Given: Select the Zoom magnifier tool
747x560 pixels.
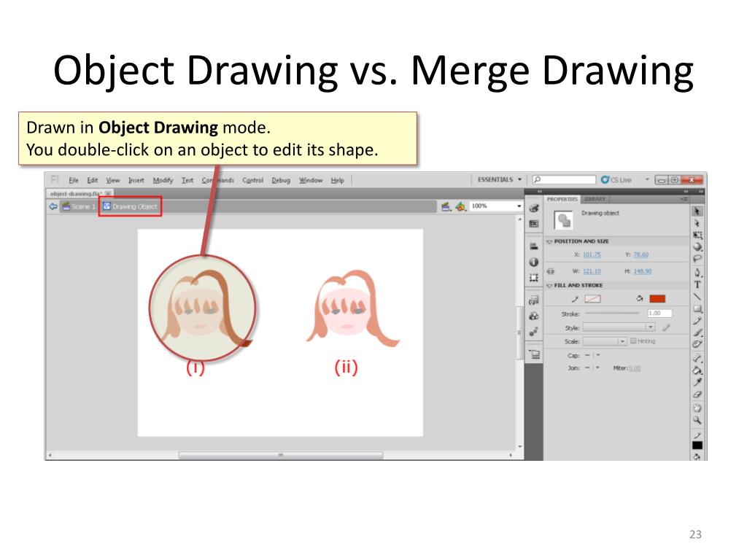Looking at the screenshot, I should tap(697, 420).
